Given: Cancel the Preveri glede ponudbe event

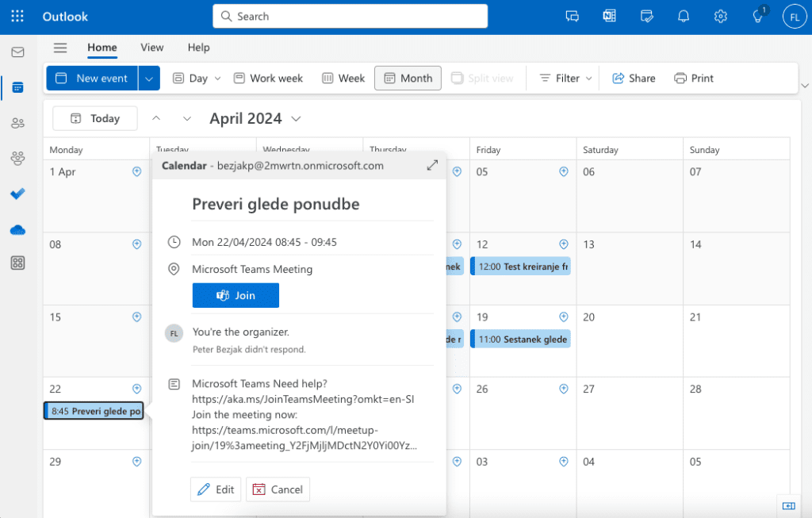Looking at the screenshot, I should coord(278,489).
